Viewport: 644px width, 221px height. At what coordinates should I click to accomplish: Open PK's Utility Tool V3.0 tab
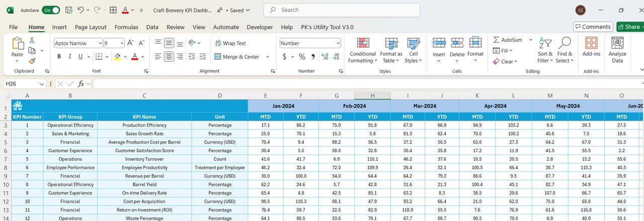point(327,27)
